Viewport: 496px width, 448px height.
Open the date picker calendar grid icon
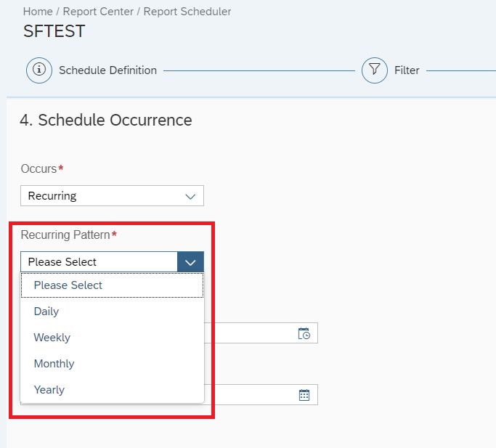pyautogui.click(x=304, y=395)
